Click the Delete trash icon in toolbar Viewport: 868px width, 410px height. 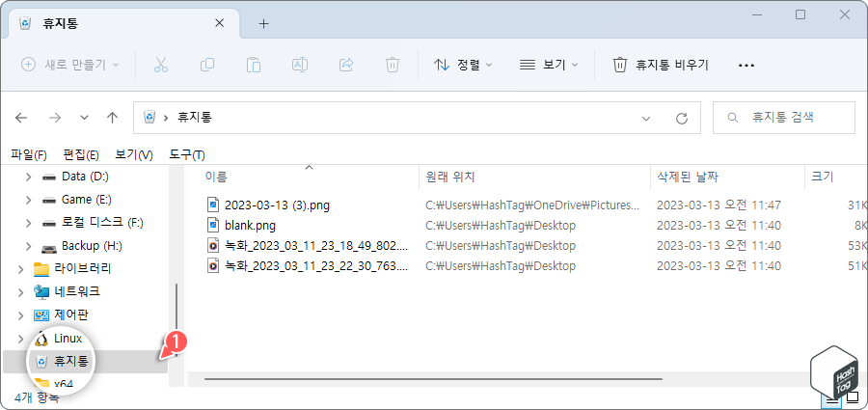tap(393, 65)
